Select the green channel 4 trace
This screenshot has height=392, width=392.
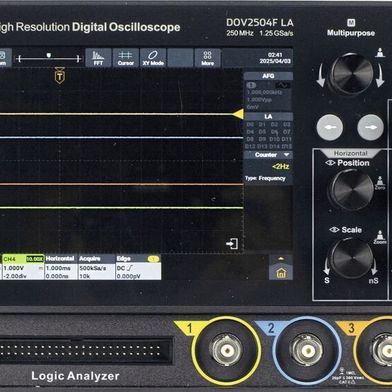click(x=121, y=208)
